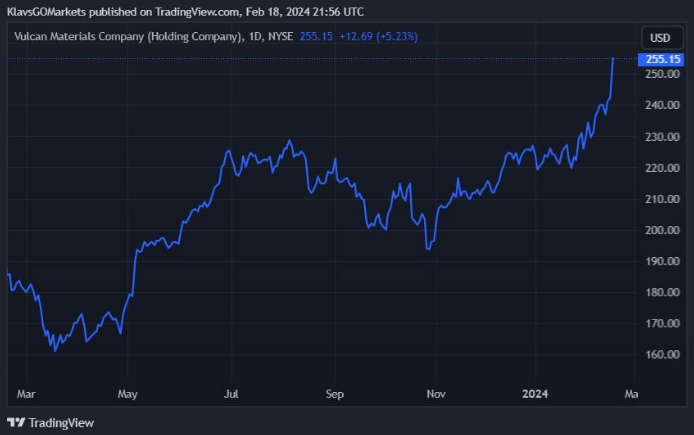This screenshot has height=435, width=694.
Task: Click the 1D interval label
Action: pos(254,36)
